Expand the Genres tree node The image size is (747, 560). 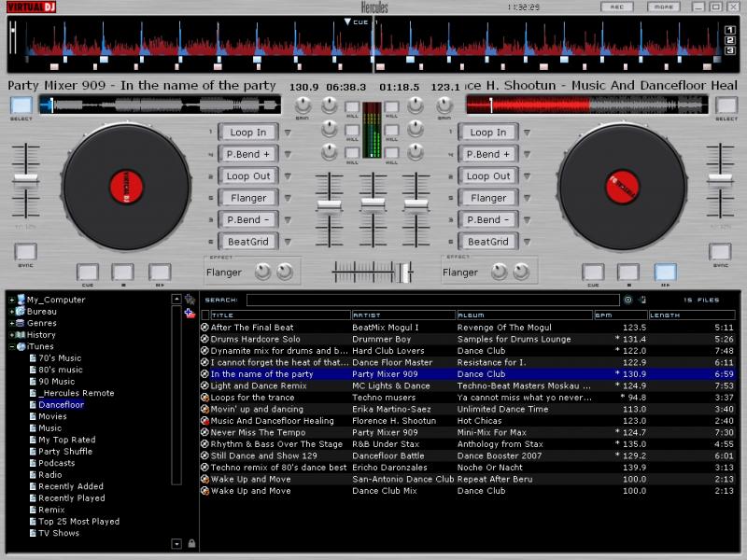click(12, 323)
